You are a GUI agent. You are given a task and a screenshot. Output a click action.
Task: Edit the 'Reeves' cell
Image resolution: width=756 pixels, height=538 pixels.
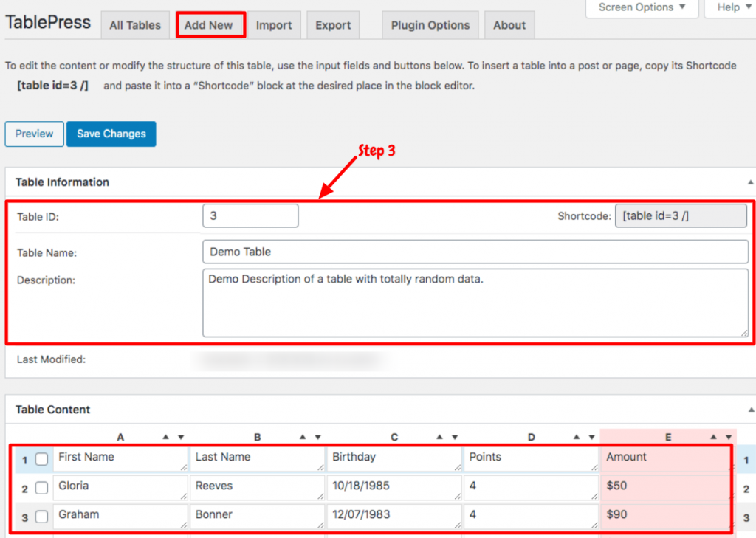[x=258, y=488]
